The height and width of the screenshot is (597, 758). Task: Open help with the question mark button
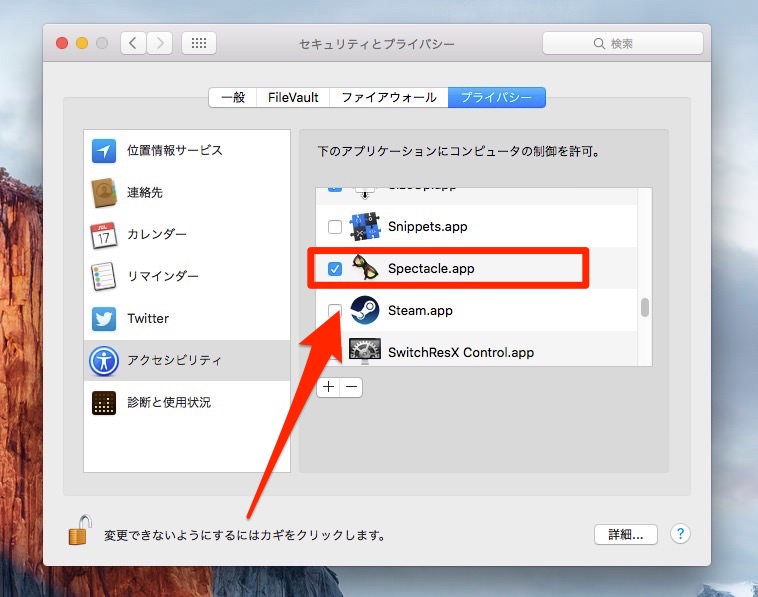pos(680,534)
